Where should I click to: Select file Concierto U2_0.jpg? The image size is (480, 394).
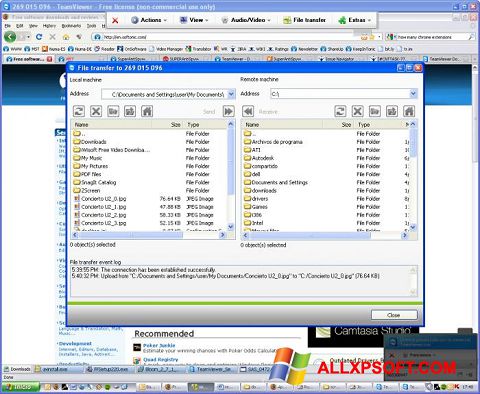100,199
